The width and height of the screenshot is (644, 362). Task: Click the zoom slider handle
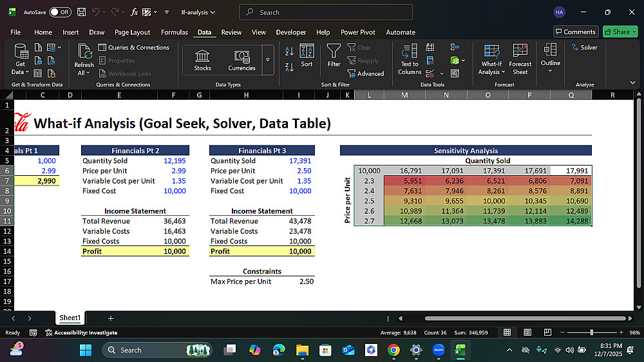(592, 332)
